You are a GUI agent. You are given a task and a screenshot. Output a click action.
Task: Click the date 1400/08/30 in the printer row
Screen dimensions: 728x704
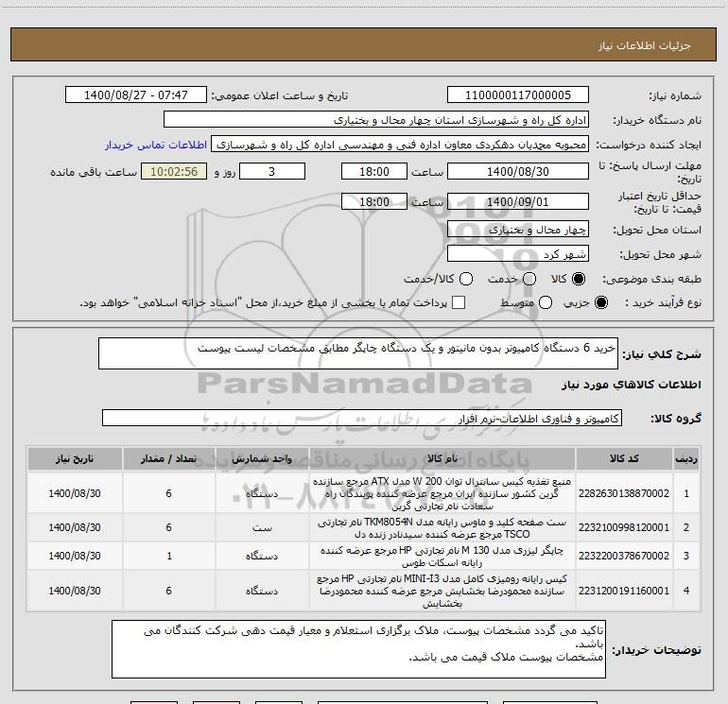pyautogui.click(x=75, y=556)
